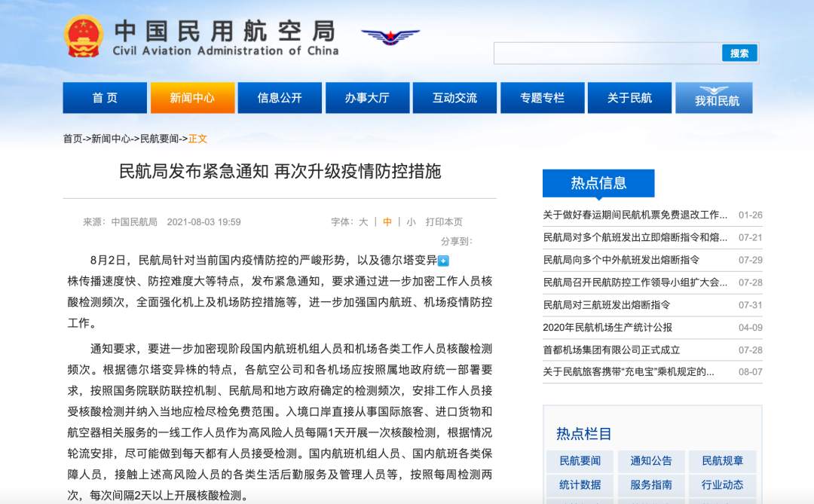
Task: Open the 首页 navigation tab
Action: [x=105, y=98]
